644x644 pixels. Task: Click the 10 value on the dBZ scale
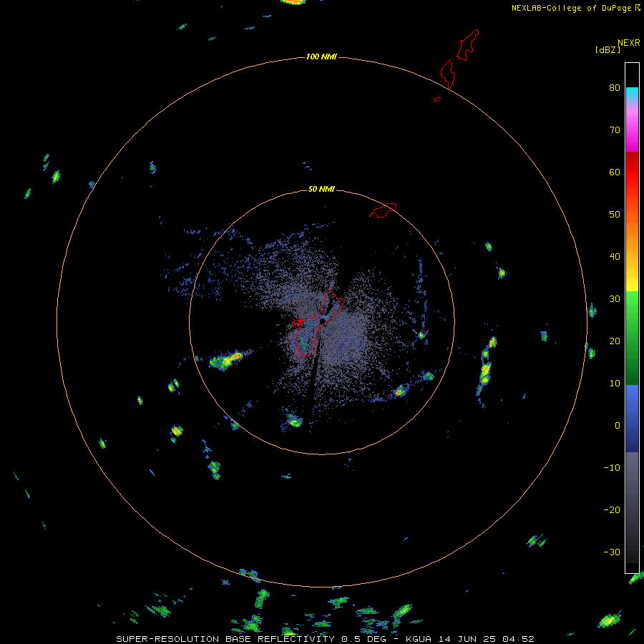tap(615, 384)
